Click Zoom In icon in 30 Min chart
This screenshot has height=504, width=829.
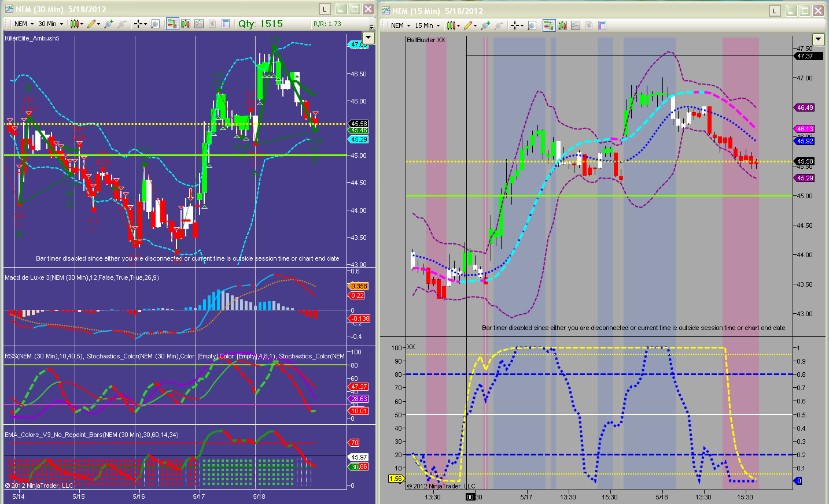coord(108,24)
